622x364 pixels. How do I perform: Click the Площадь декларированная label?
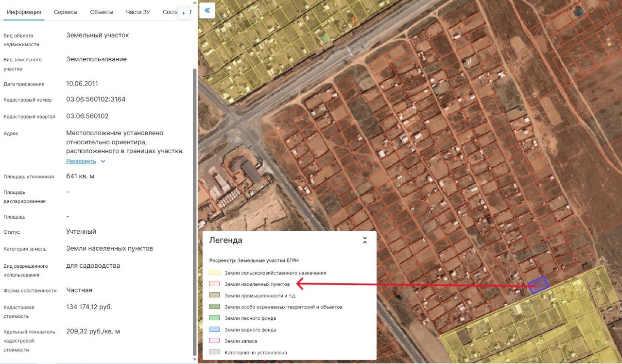(24, 196)
